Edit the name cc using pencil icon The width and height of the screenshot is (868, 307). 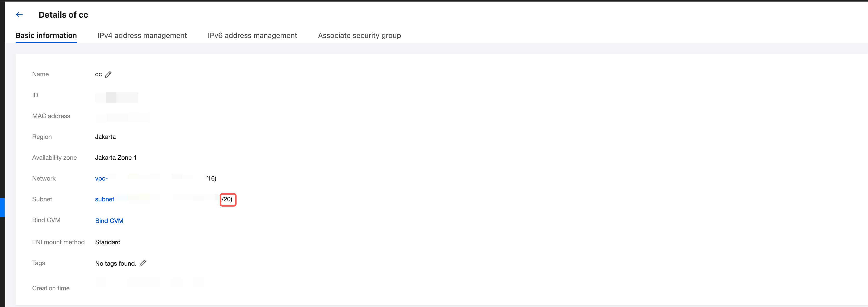tap(108, 75)
